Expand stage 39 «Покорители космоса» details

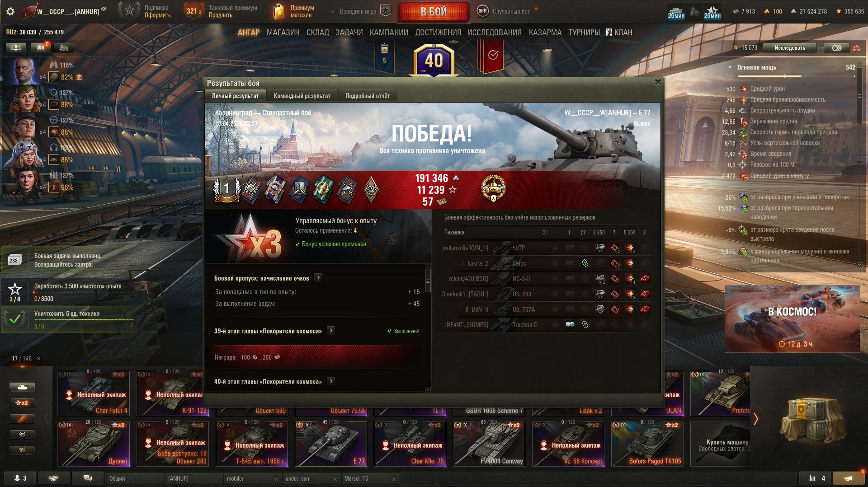pos(331,331)
